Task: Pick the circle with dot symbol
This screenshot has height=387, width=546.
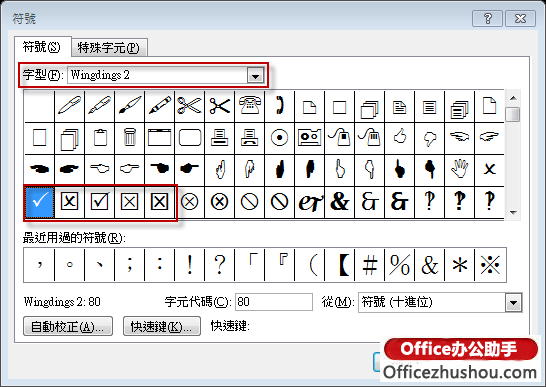Action: tap(279, 138)
